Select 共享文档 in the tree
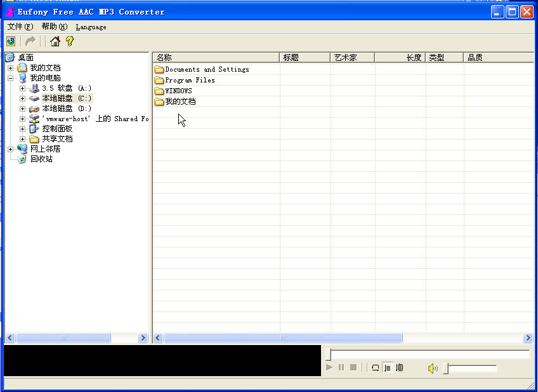This screenshot has width=538, height=392. coord(57,139)
